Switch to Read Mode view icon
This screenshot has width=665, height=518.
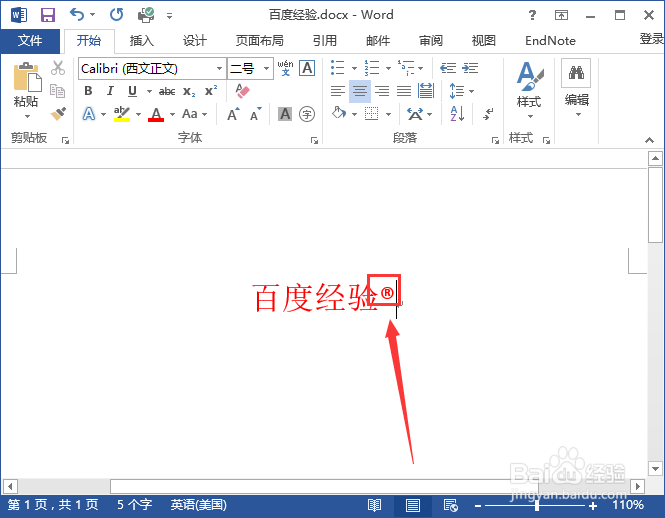coord(374,505)
